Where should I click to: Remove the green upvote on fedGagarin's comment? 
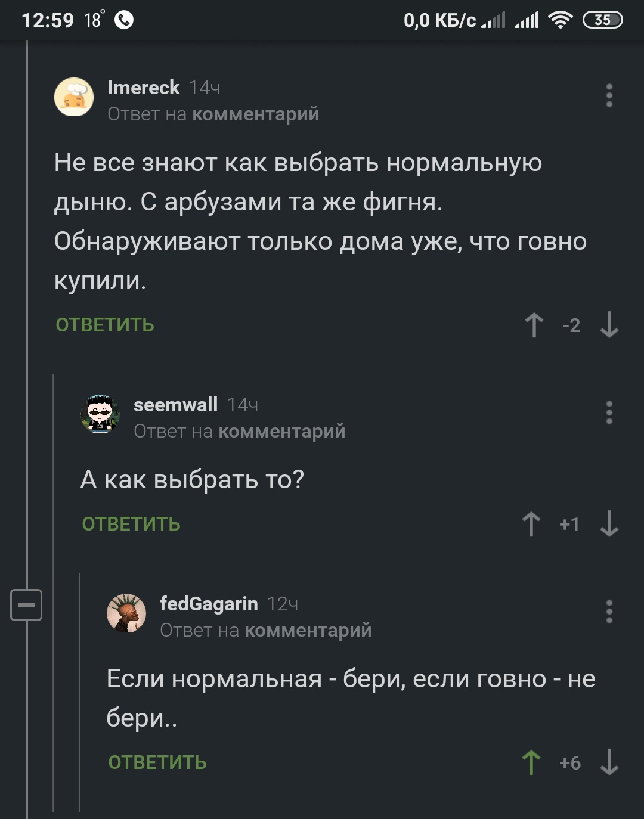pyautogui.click(x=531, y=762)
